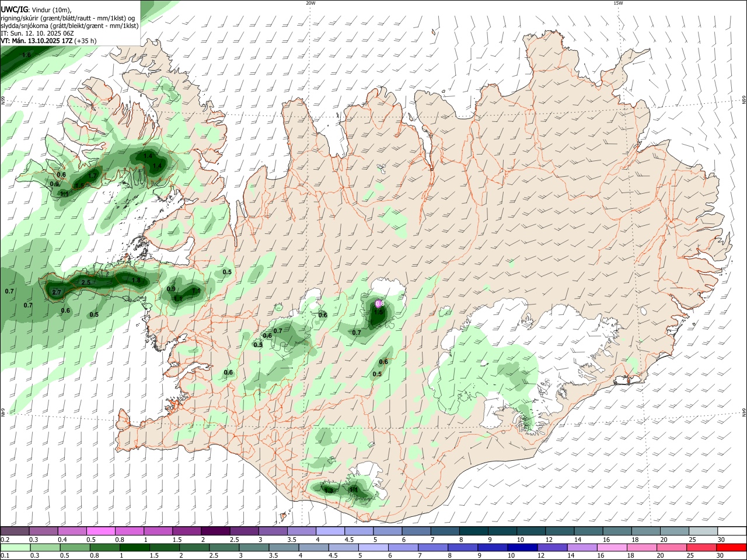Click the white swatch ending the top snow legend row
Screen dimensions: 747x560
[x=732, y=531]
